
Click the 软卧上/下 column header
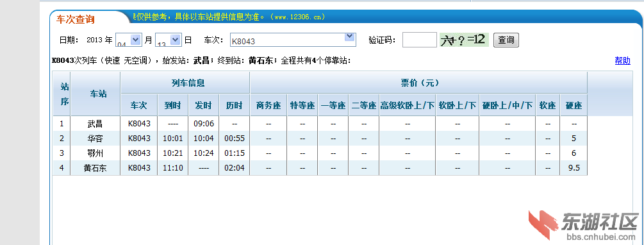pos(457,105)
